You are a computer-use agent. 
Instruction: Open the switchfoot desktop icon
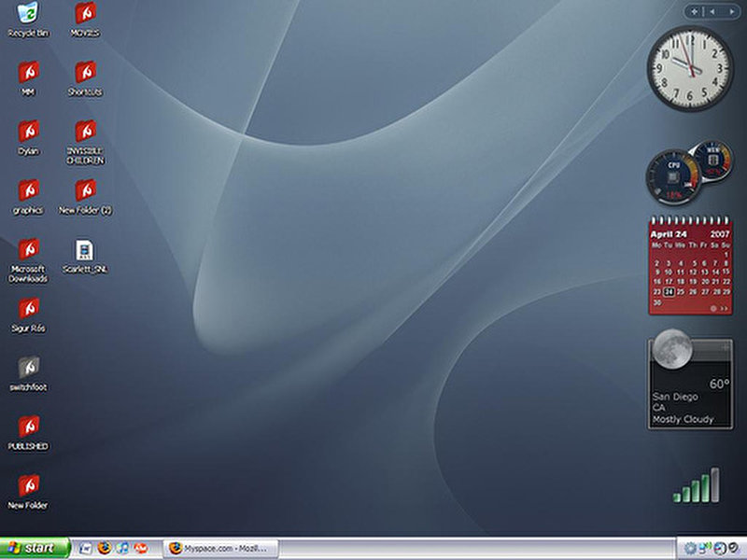tap(28, 368)
